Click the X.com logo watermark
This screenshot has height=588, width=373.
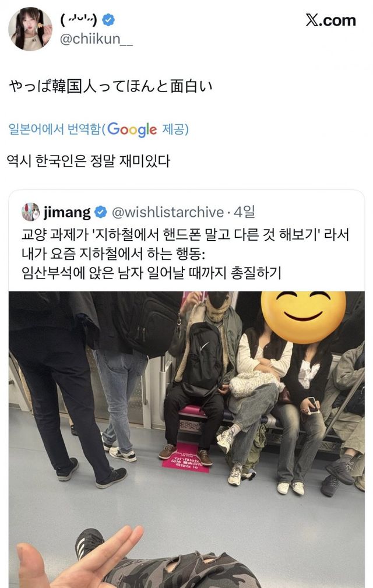coord(330,20)
